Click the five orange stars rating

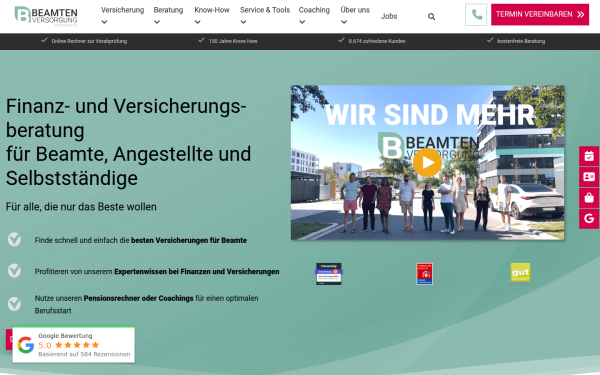77,345
